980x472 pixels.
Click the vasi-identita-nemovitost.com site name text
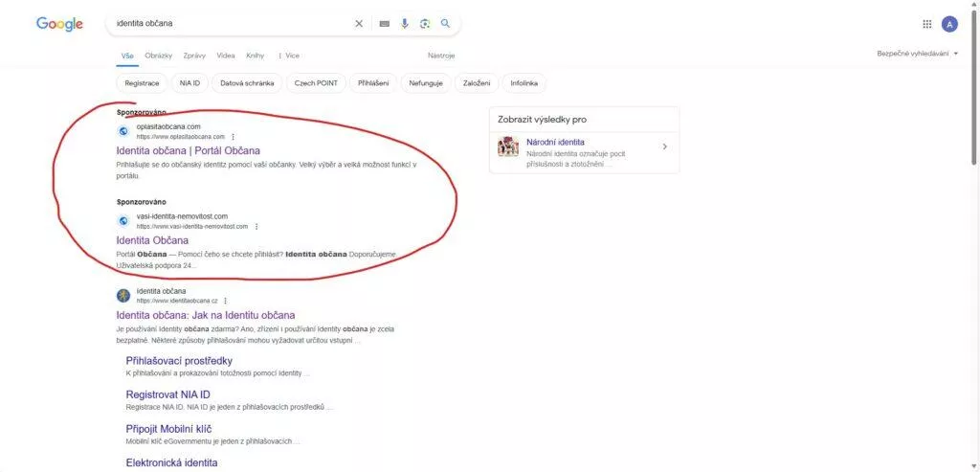point(183,216)
